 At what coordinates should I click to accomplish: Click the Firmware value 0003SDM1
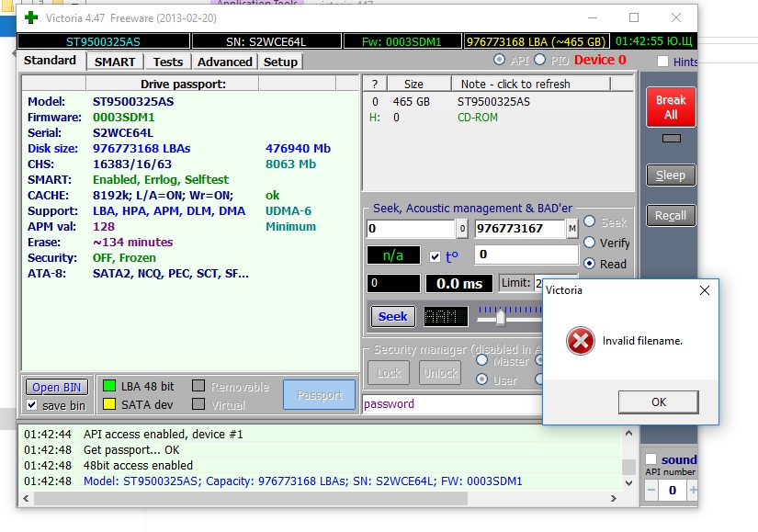tap(124, 117)
